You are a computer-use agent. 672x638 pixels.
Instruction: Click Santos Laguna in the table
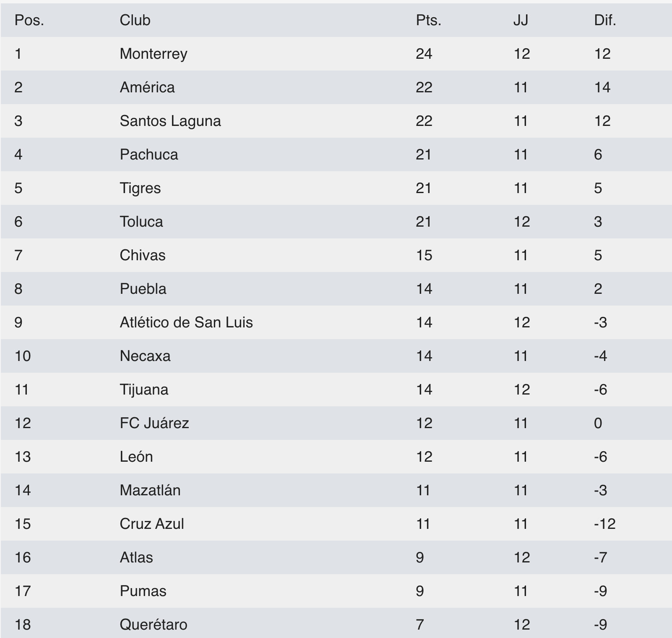click(x=170, y=121)
